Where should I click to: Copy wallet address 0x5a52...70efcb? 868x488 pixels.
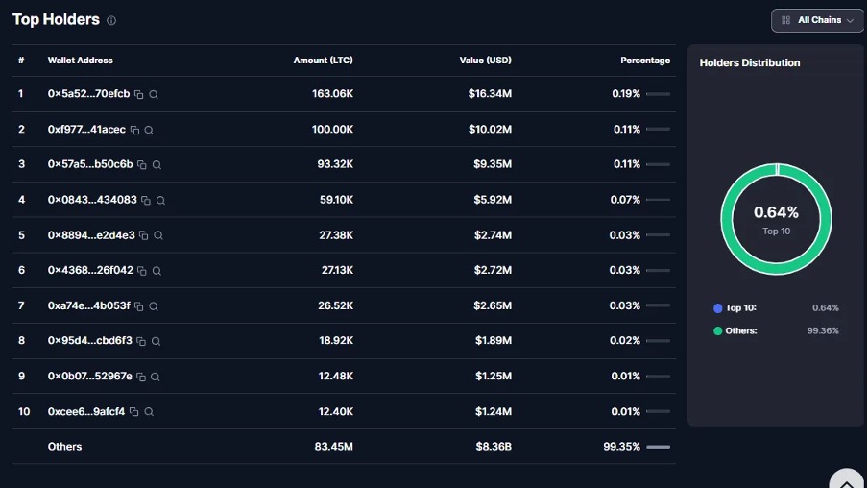click(138, 95)
